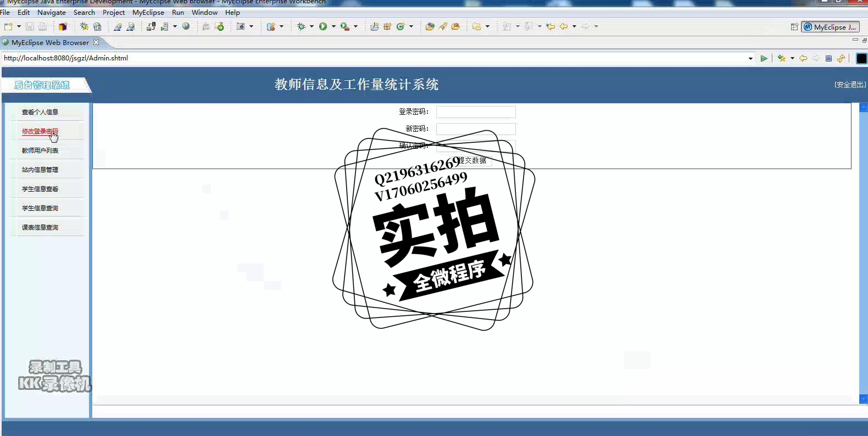Open the Search menu
This screenshot has height=436, width=868.
coord(84,12)
